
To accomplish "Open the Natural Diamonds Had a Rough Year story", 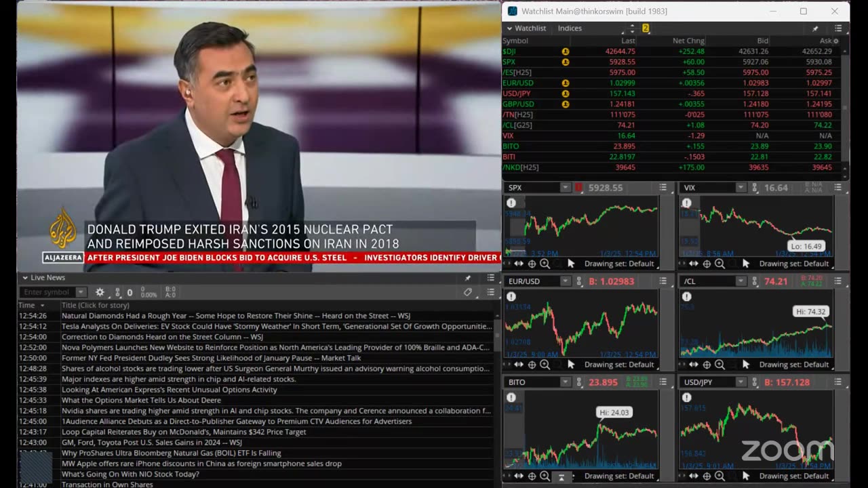I will click(235, 316).
